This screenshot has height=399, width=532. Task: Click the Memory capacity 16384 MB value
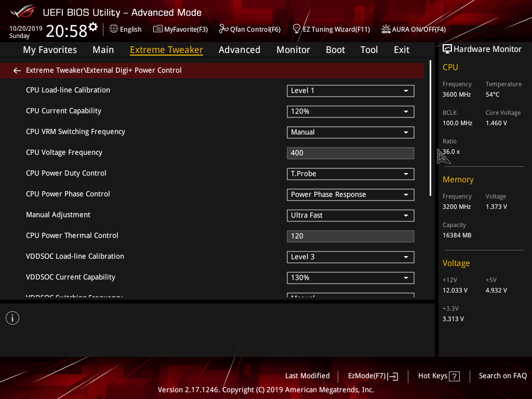click(x=457, y=235)
